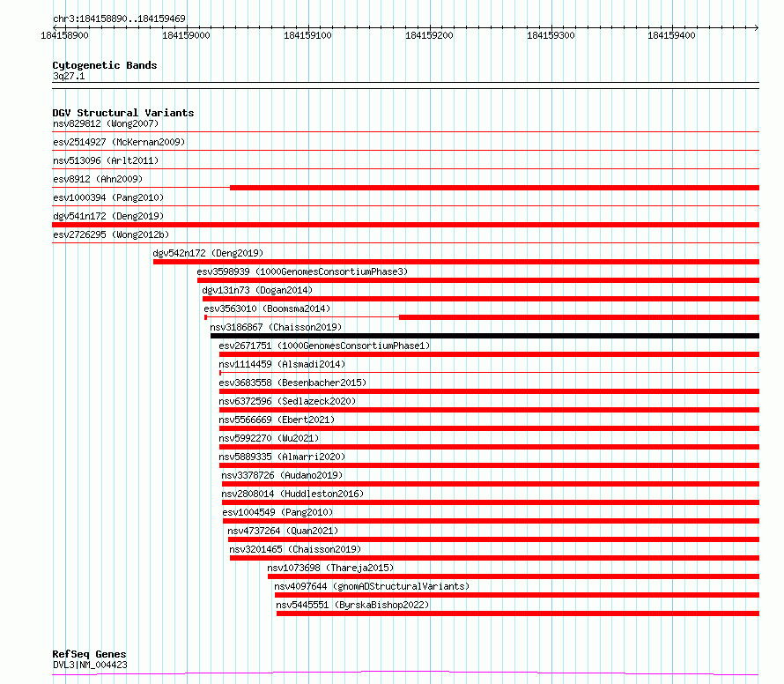The height and width of the screenshot is (684, 784).
Task: Select esv3598939 (1000GenomesConsortiumPhase3) label
Action: point(302,271)
